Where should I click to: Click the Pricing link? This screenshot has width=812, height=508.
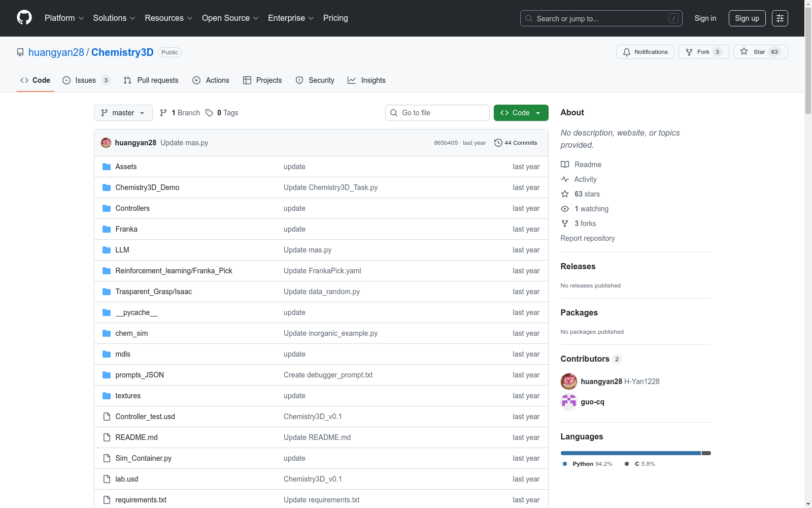tap(335, 18)
